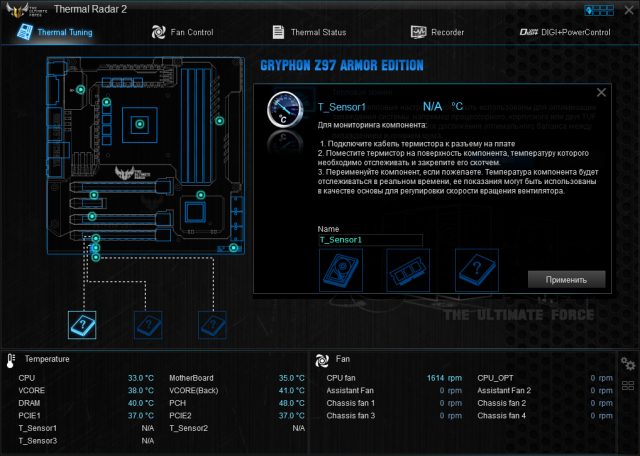Select the MotherBoard 35.0 °C reading

coord(291,378)
